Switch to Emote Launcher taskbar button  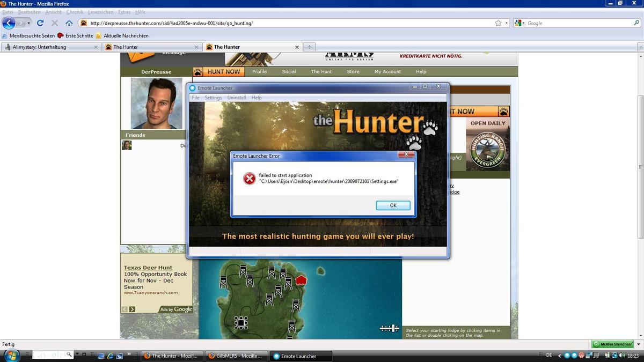click(x=301, y=356)
